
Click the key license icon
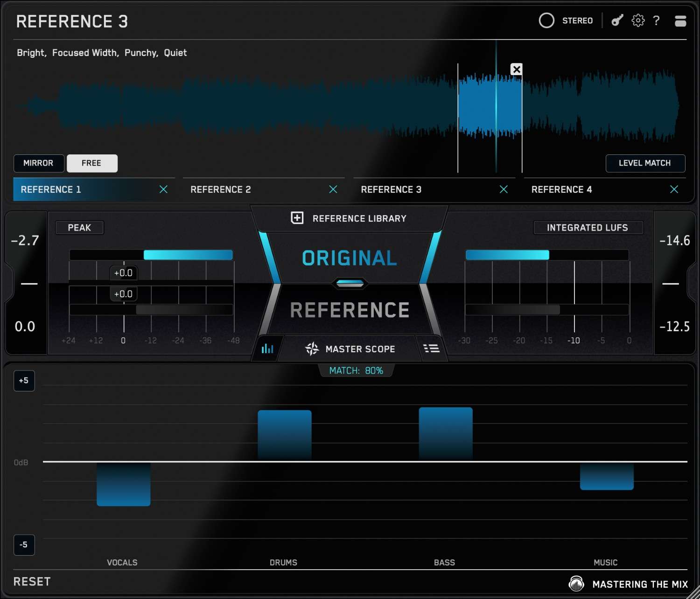(x=616, y=21)
